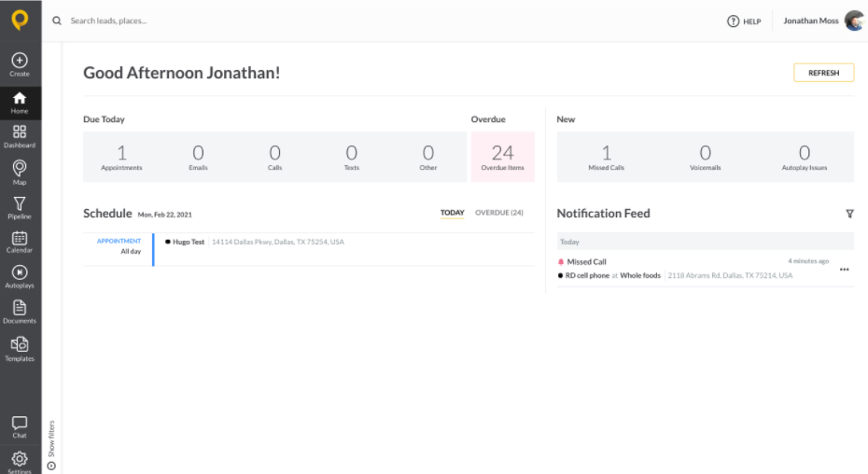
Task: Click the Refresh button
Action: tap(824, 73)
